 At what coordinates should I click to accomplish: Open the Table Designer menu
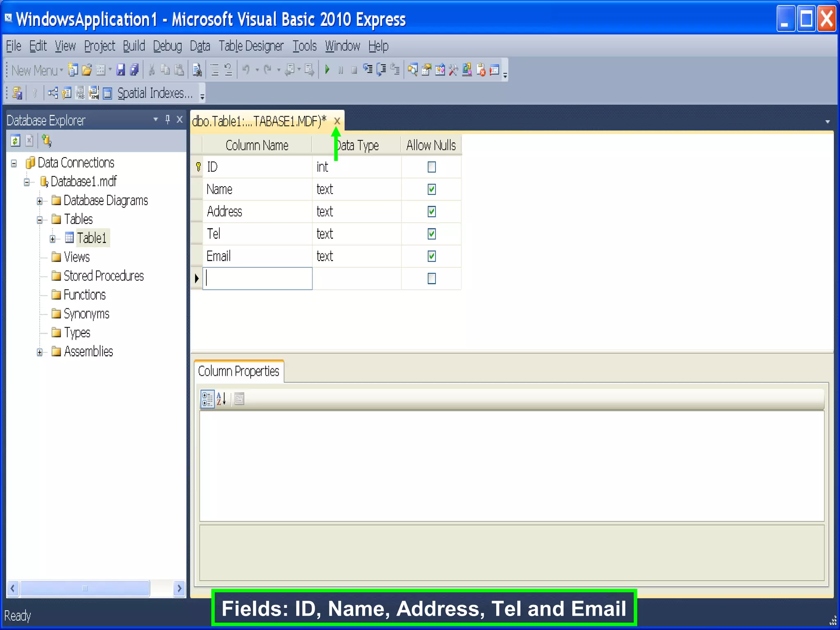(251, 46)
